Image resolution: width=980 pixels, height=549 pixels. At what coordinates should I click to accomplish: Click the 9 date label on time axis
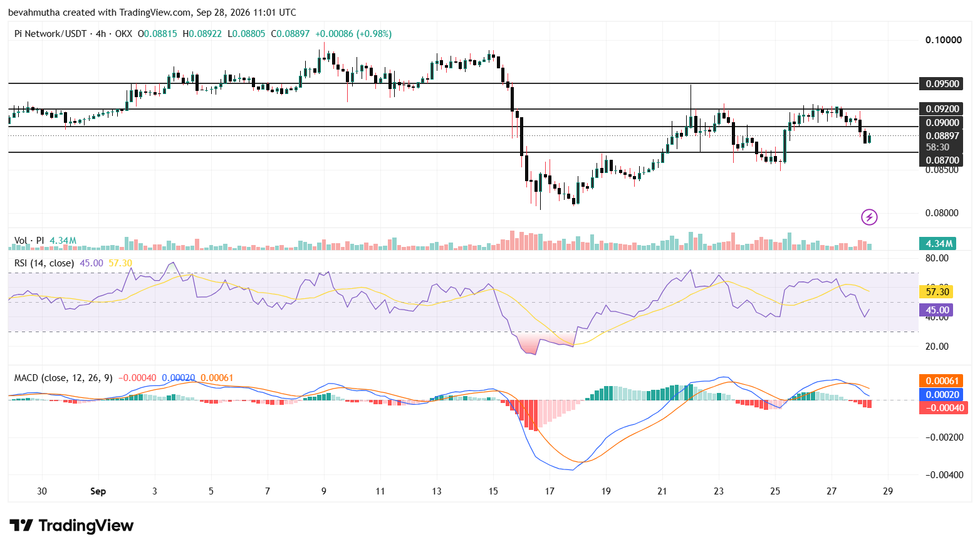click(x=324, y=491)
